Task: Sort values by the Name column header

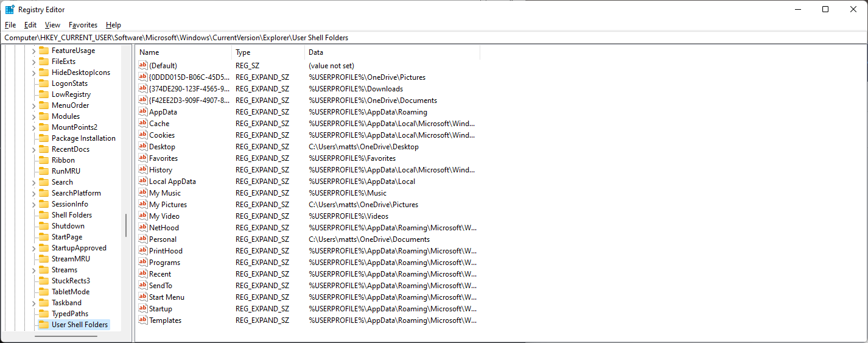Action: point(183,52)
